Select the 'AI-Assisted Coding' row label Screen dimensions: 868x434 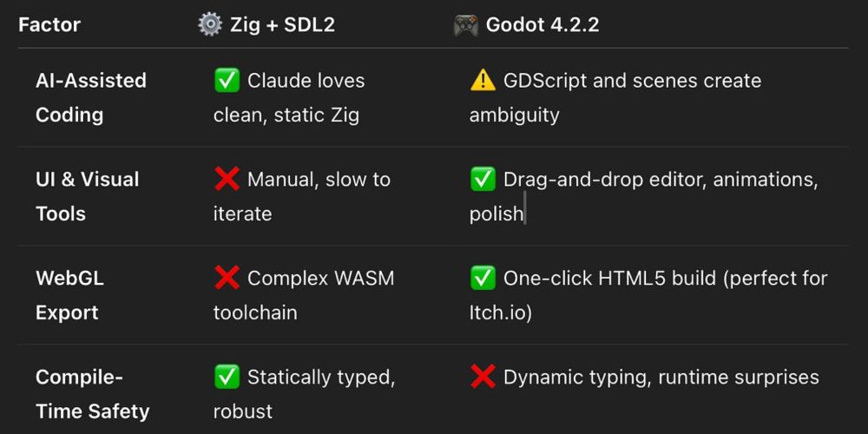point(90,97)
